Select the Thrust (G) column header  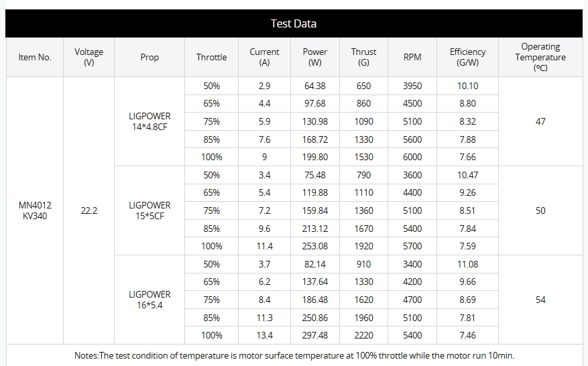(363, 57)
